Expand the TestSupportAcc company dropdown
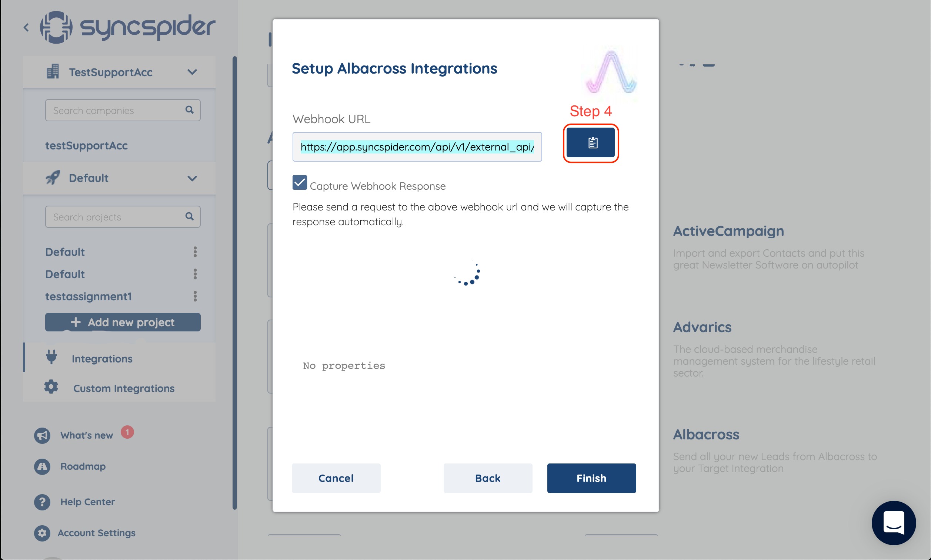Viewport: 931px width, 560px height. (193, 72)
